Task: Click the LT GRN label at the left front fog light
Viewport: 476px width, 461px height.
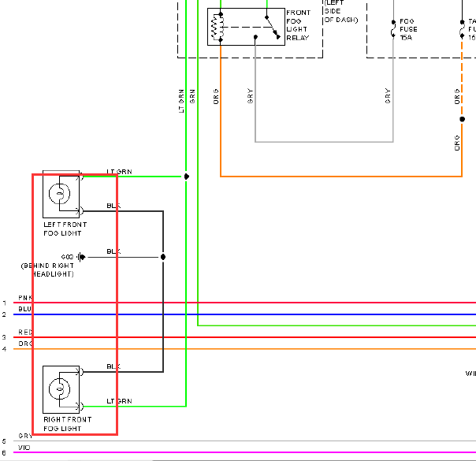Action: coord(119,172)
